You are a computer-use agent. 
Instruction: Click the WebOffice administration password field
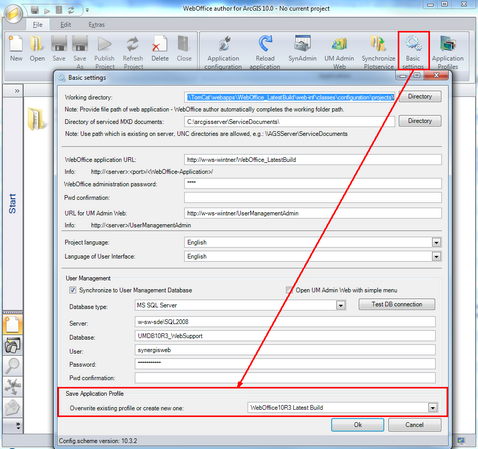(x=313, y=183)
